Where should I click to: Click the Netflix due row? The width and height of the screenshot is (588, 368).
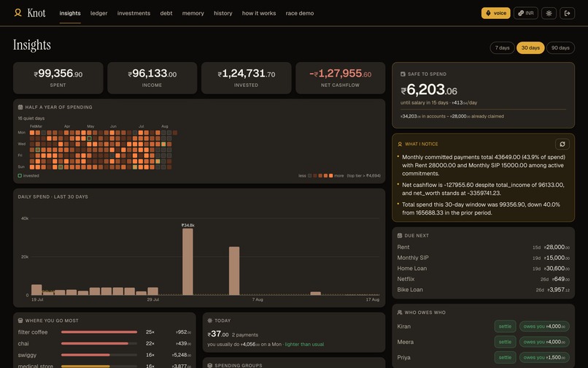pyautogui.click(x=484, y=279)
